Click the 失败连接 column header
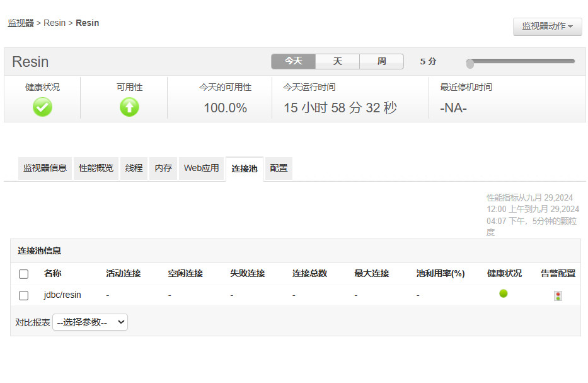Image resolution: width=588 pixels, height=383 pixels. pos(248,273)
